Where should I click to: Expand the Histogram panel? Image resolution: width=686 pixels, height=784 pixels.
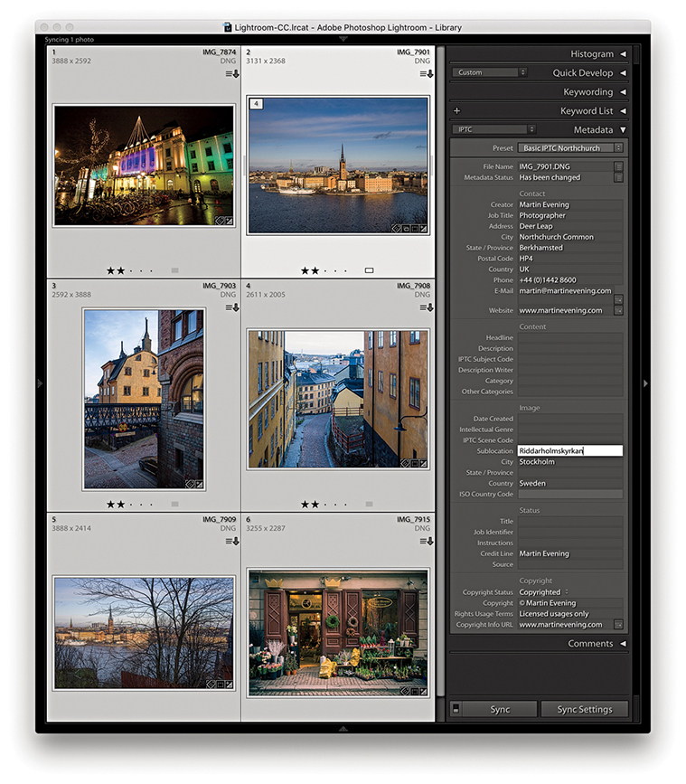pyautogui.click(x=592, y=54)
